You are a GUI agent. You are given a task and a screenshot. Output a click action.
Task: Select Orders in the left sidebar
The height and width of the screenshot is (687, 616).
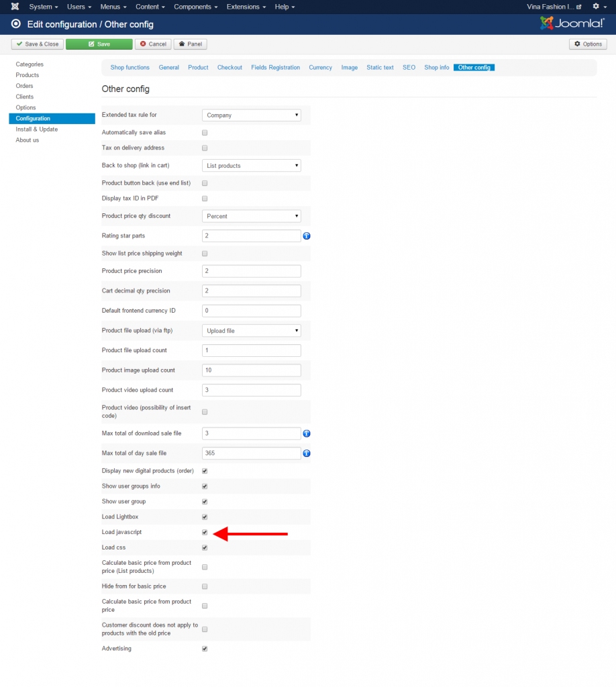pyautogui.click(x=25, y=86)
